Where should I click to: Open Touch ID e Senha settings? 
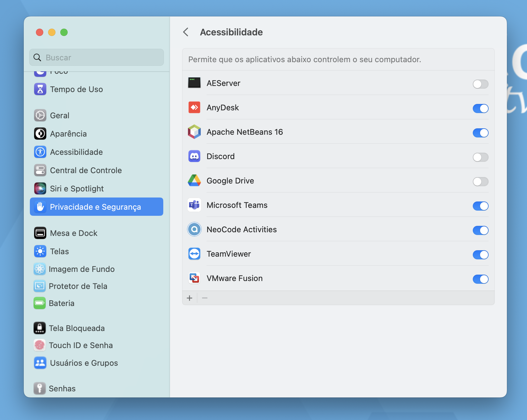97,345
